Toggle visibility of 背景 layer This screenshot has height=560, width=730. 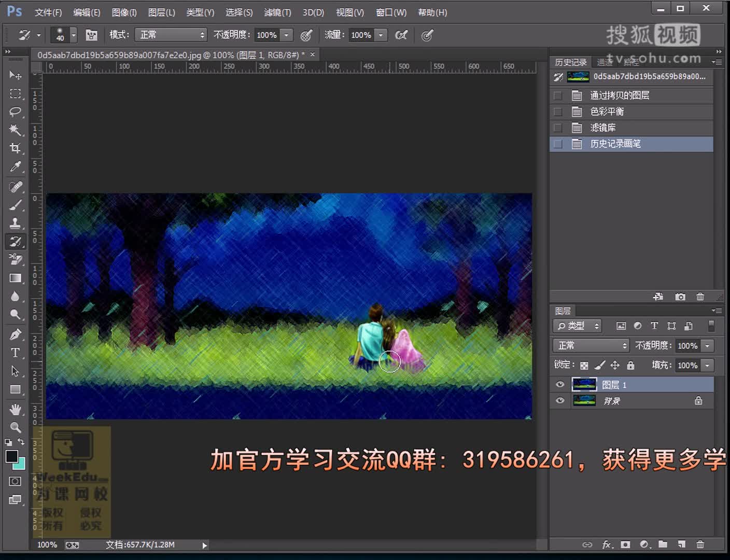click(560, 401)
